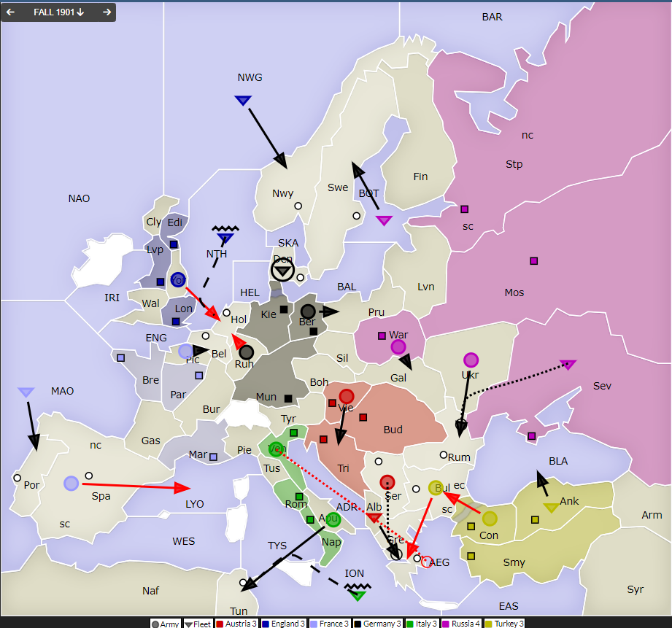Click the Bur territory label
Screen dimensions: 672x628
211,409
